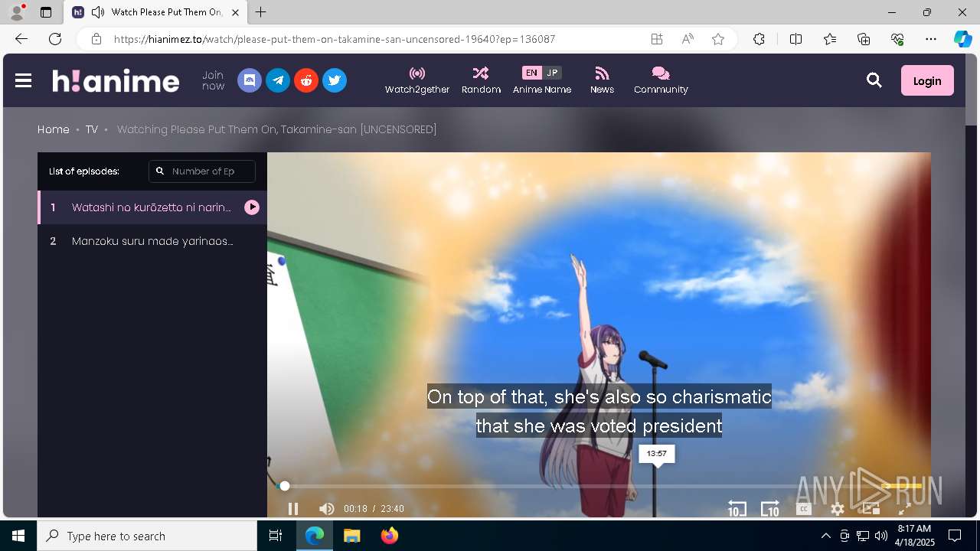980x551 pixels.
Task: Open a new browser tab
Action: point(261,12)
